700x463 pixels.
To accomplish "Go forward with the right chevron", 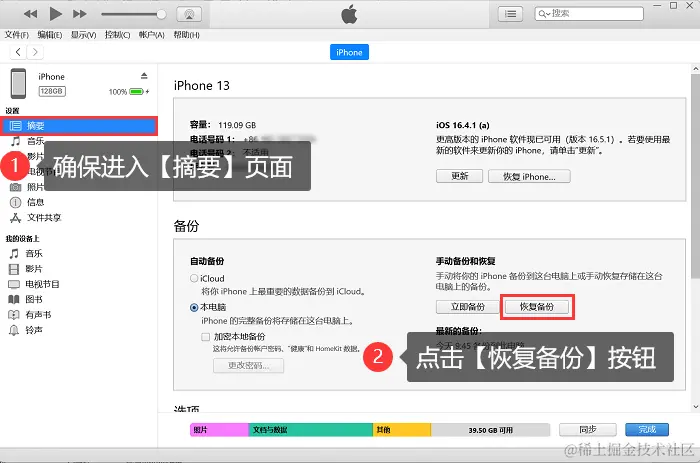I will (x=35, y=52).
